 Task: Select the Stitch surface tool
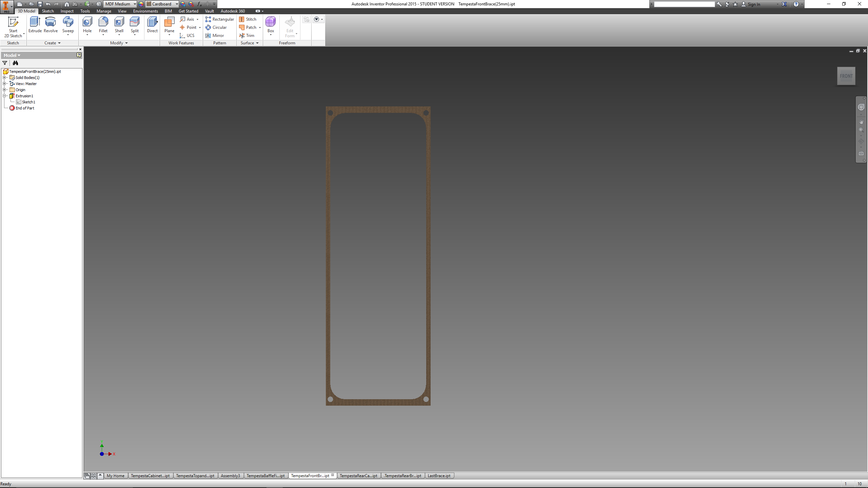248,19
